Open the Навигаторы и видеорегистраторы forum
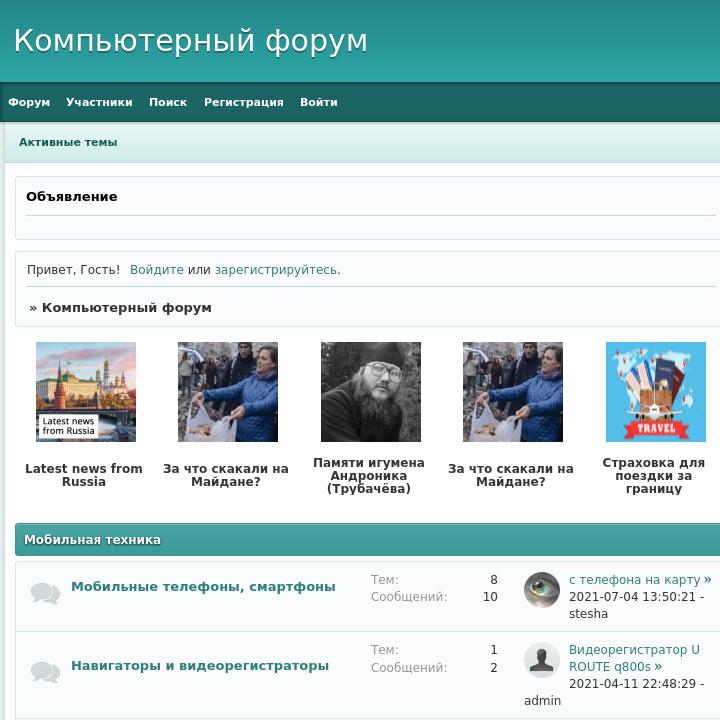 200,665
